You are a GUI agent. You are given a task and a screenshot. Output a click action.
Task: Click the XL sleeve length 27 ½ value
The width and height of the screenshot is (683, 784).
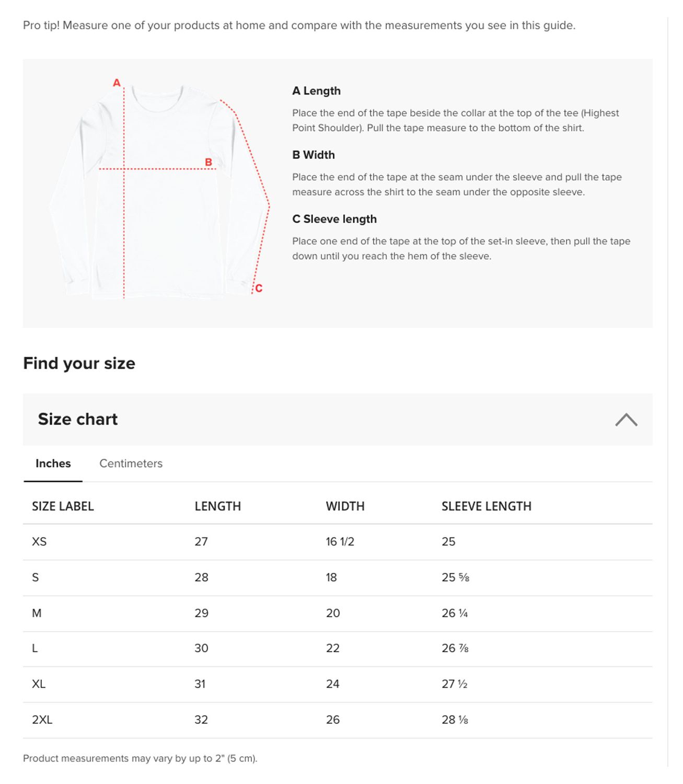pos(454,684)
